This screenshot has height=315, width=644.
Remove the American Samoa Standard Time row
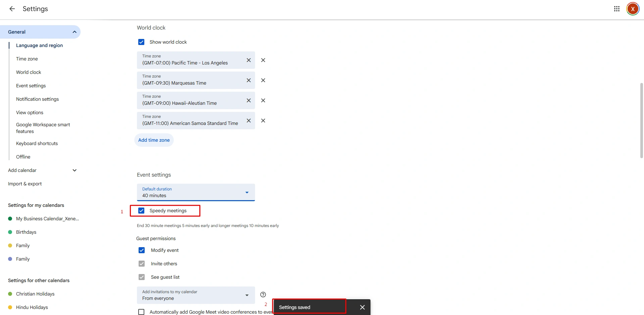263,121
